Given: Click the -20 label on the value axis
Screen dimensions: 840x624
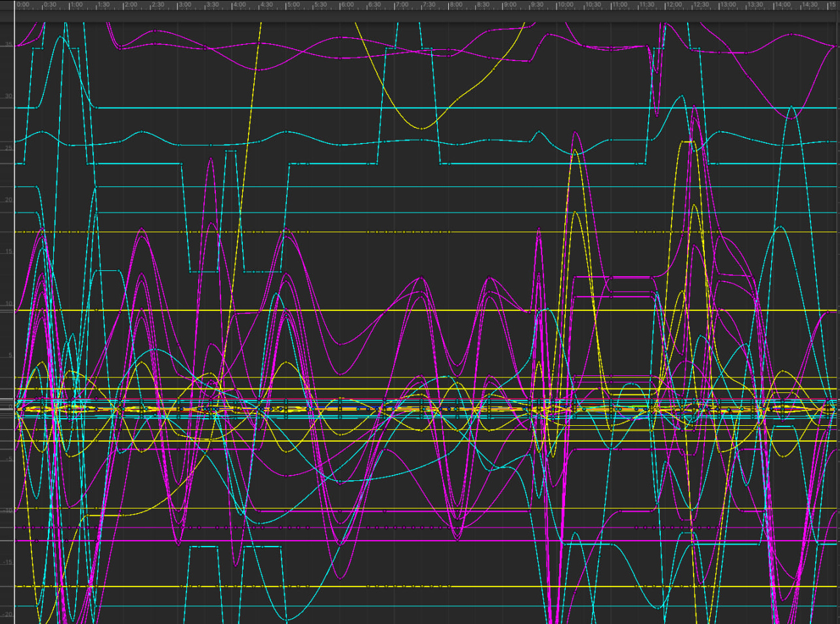Looking at the screenshot, I should point(9,614).
